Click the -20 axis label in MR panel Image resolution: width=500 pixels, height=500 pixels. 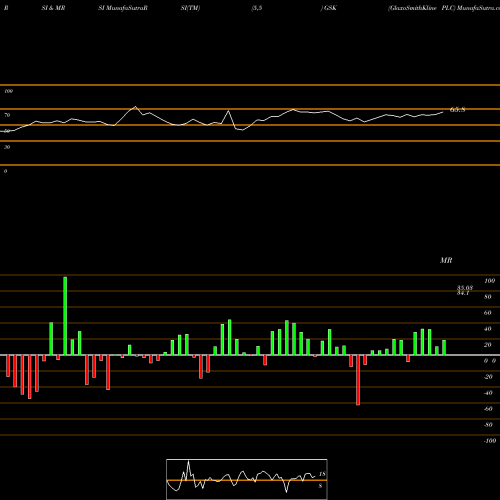488,377
